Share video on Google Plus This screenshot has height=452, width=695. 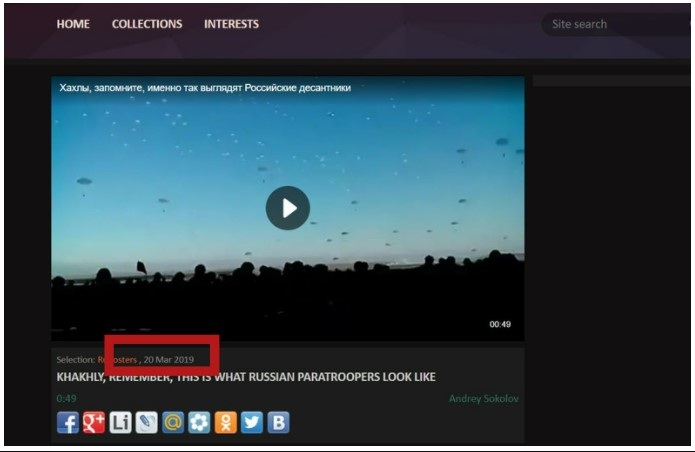tap(94, 422)
